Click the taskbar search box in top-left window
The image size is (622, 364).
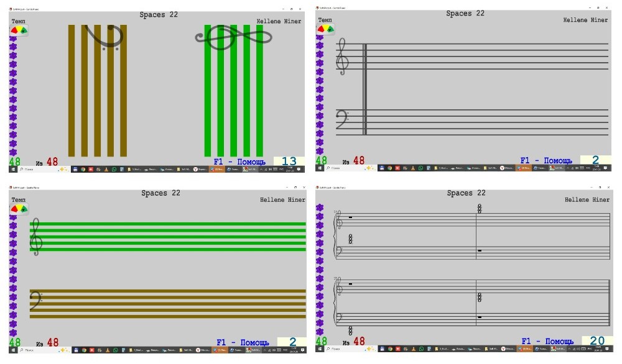pyautogui.click(x=37, y=168)
